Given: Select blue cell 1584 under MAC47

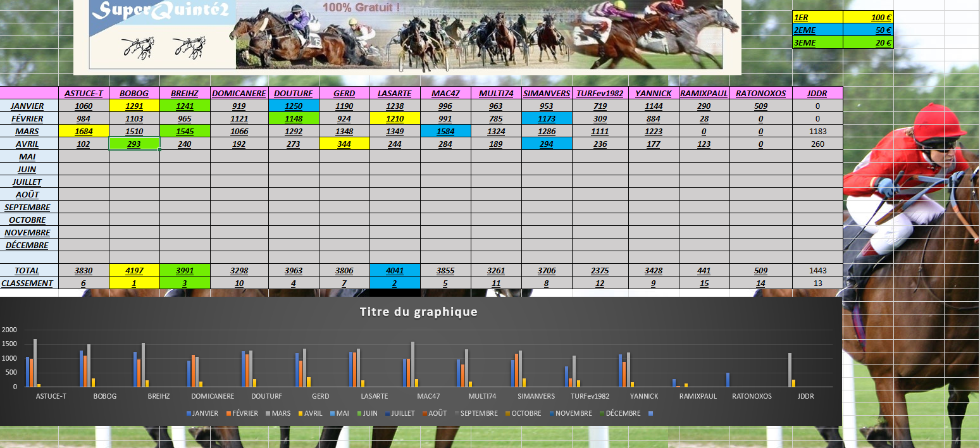Looking at the screenshot, I should 445,131.
